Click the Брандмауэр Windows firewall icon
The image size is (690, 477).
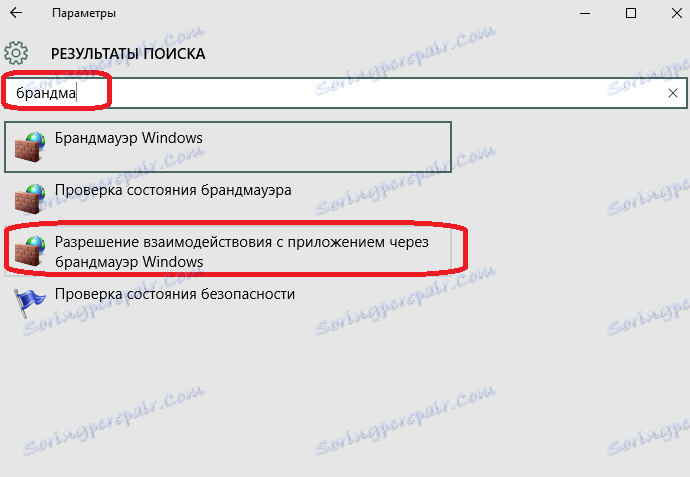point(30,147)
